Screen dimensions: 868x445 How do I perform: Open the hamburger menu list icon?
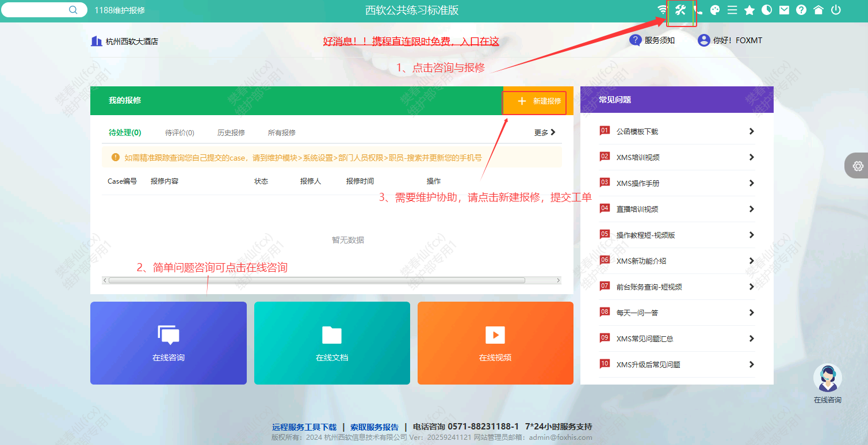(x=732, y=10)
